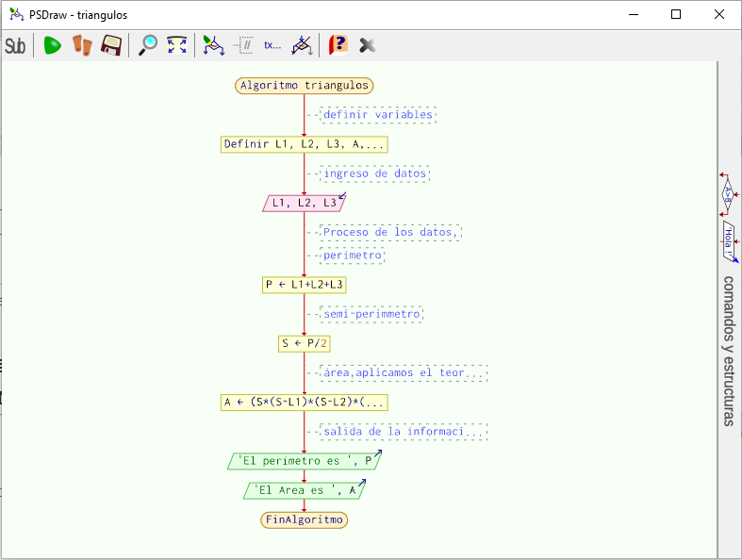
Task: Select Definir L1, L2, L3, A,... block
Action: [x=305, y=144]
